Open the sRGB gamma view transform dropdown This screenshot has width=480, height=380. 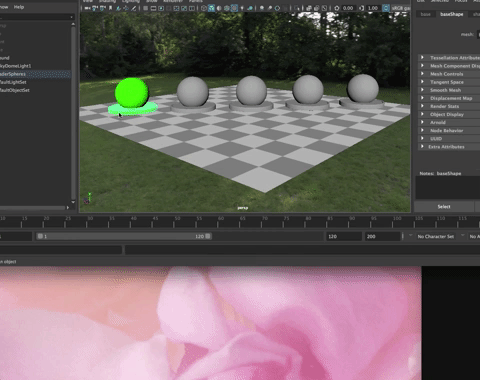(401, 8)
